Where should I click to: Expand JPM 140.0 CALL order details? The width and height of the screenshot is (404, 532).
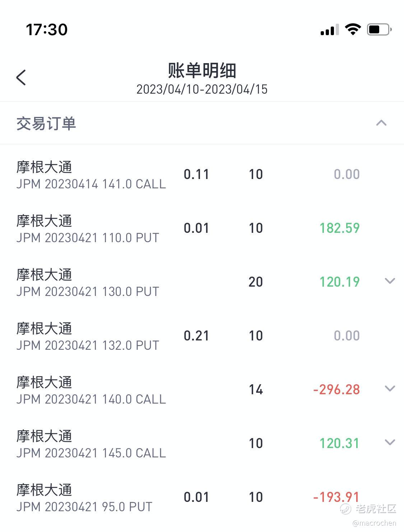tap(390, 389)
